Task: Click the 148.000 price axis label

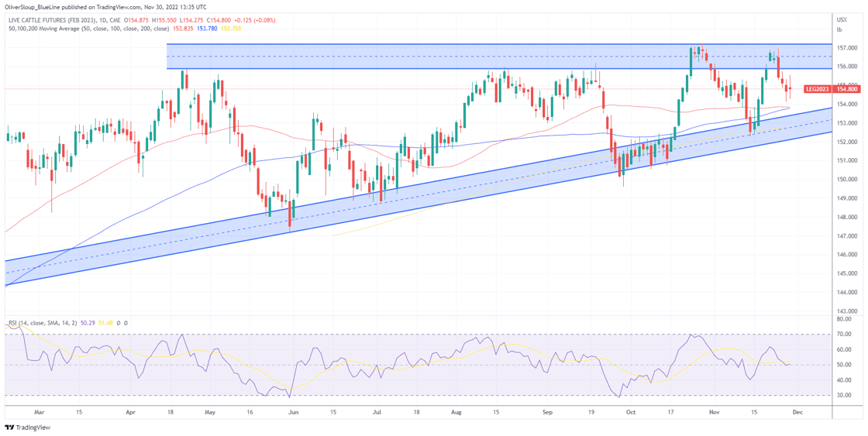Action: pos(848,217)
